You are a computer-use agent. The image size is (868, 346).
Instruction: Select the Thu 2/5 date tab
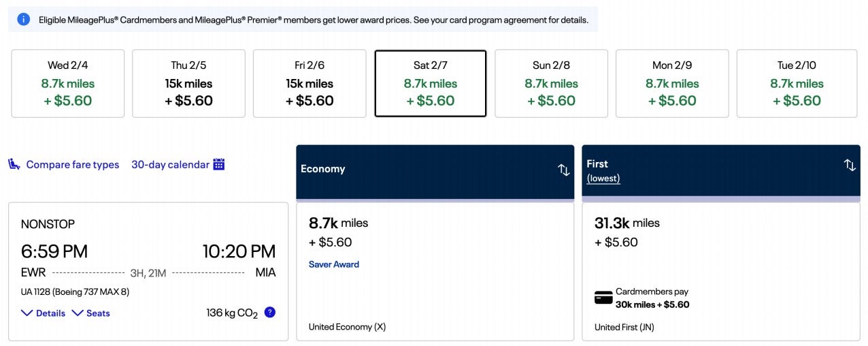[188, 83]
